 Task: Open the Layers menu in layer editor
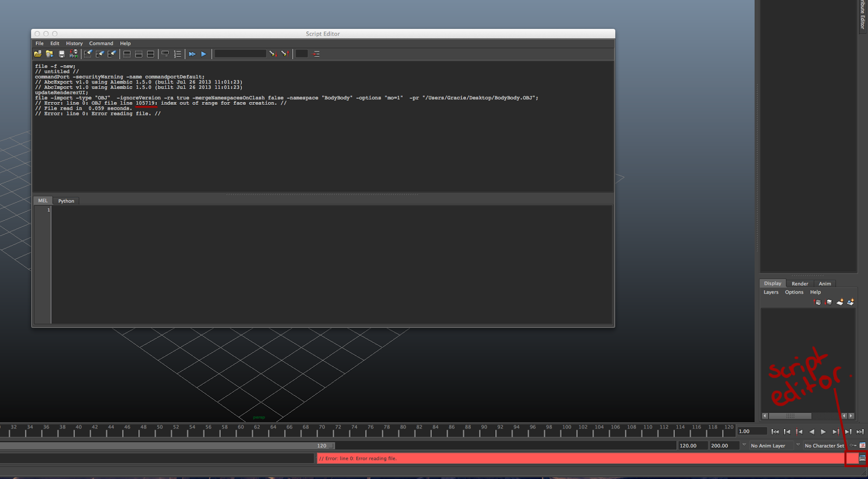pos(771,292)
